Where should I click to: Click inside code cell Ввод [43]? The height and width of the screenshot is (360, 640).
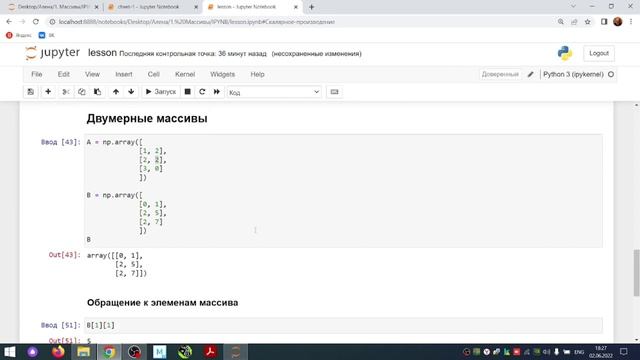(343, 191)
